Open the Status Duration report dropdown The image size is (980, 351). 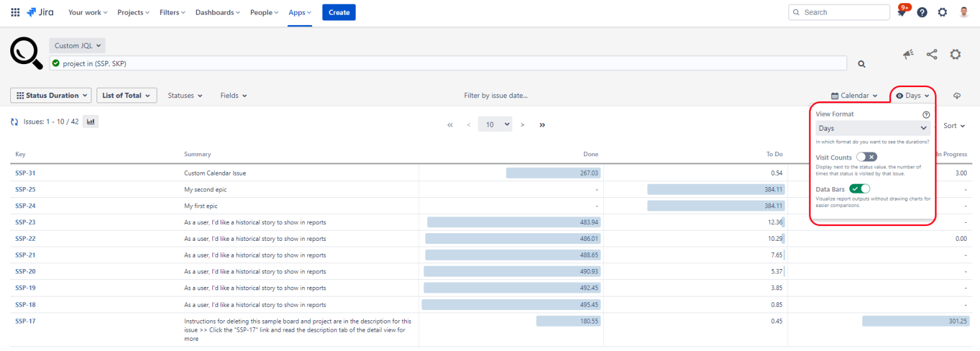(51, 95)
